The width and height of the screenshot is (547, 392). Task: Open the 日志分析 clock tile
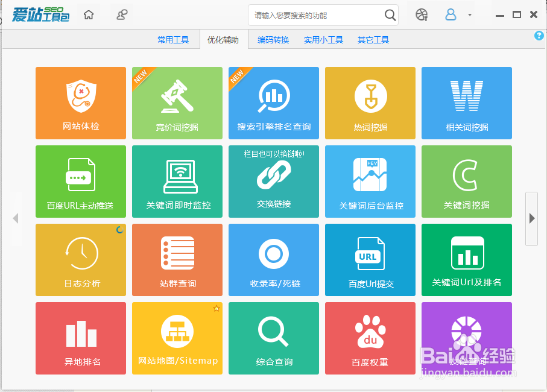pyautogui.click(x=81, y=260)
